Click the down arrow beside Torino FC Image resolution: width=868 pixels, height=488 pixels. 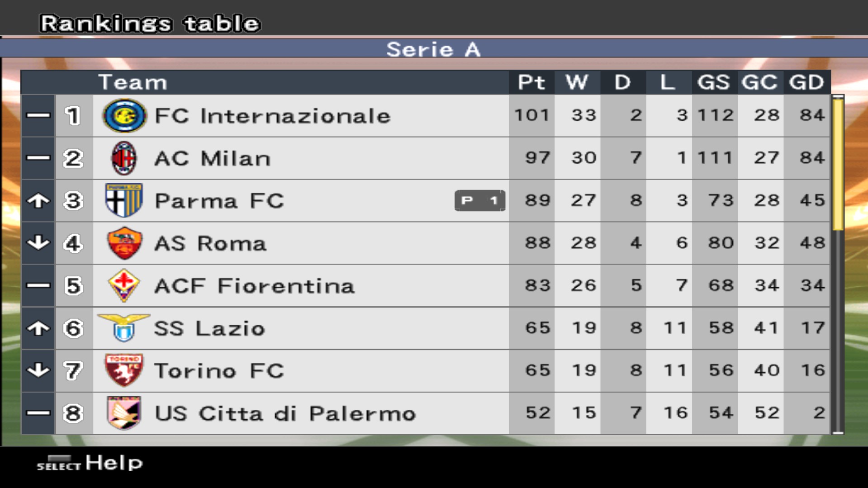pos(38,370)
